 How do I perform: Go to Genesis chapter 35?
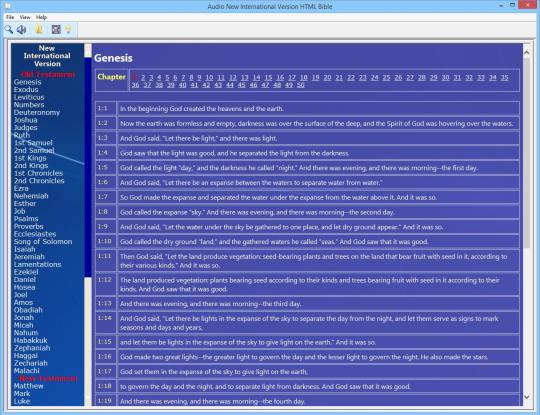(x=505, y=77)
